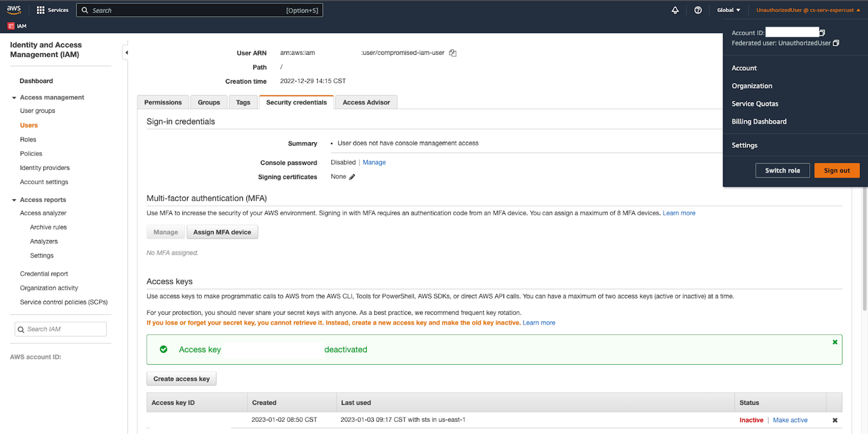Open Learn more link about access keys
The image size is (868, 434).
point(538,323)
